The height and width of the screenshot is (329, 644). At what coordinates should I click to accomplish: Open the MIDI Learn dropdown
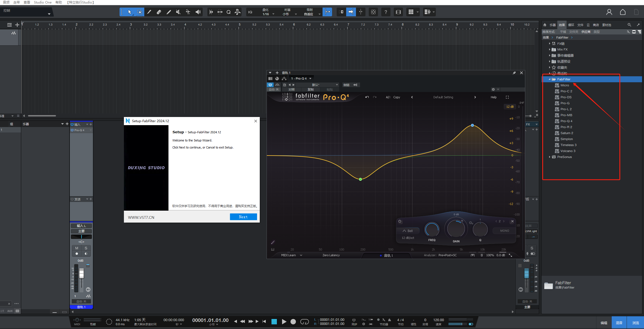tap(292, 255)
